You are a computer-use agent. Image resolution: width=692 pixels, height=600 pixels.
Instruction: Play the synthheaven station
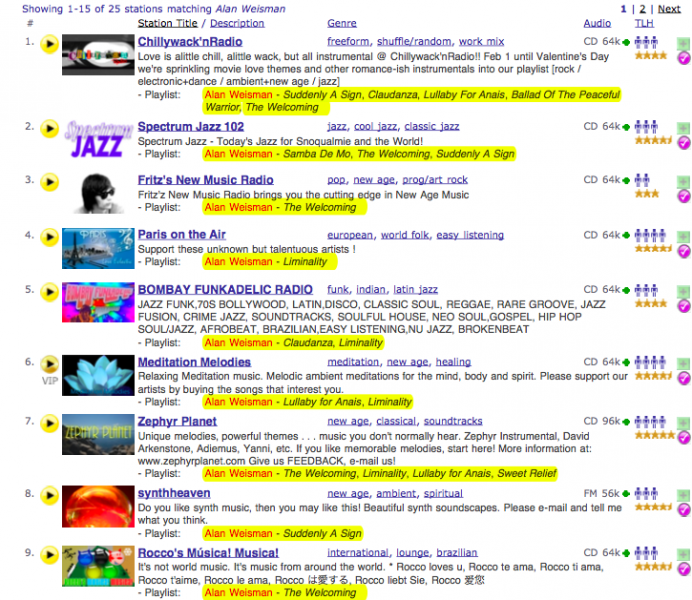[x=49, y=494]
